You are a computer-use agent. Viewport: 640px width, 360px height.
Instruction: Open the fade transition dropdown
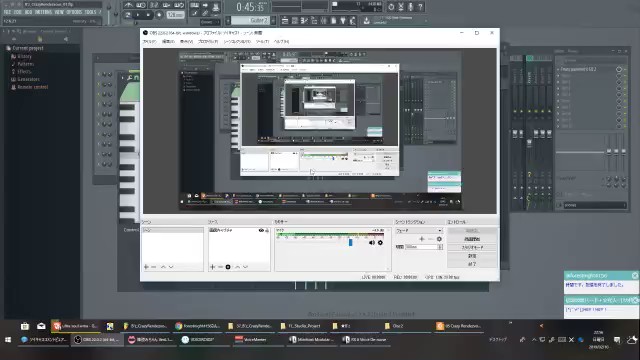pos(419,231)
